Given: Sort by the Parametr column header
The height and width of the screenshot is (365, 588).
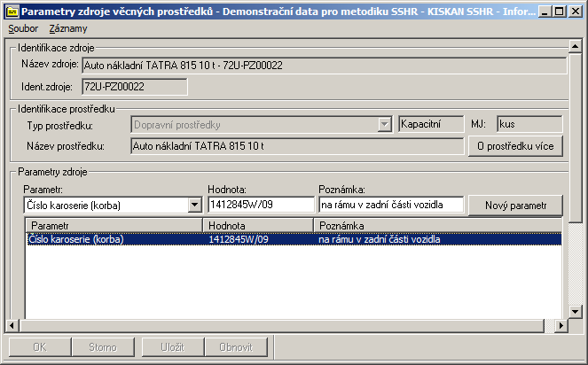Looking at the screenshot, I should [x=114, y=226].
